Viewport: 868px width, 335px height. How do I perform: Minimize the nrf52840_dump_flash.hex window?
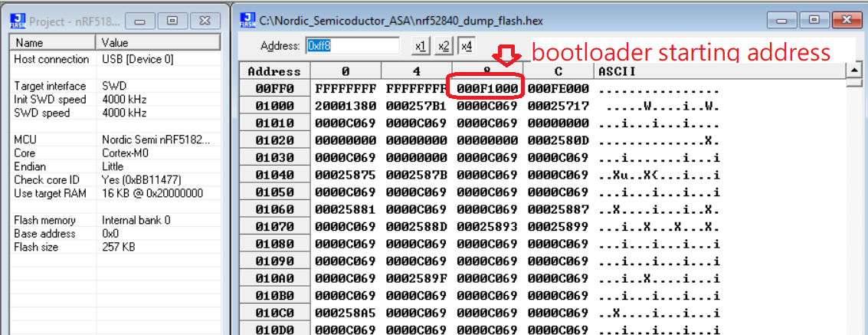click(x=788, y=20)
